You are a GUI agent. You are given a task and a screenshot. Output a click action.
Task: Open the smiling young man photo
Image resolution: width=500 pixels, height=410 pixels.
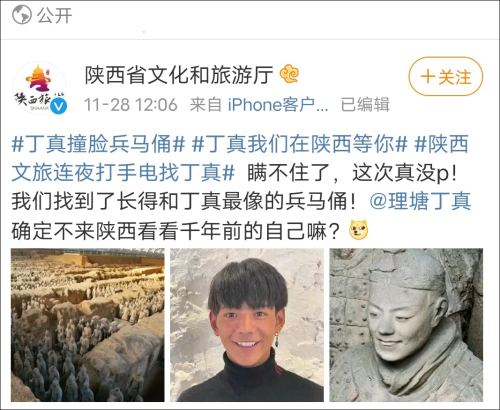coord(247,325)
